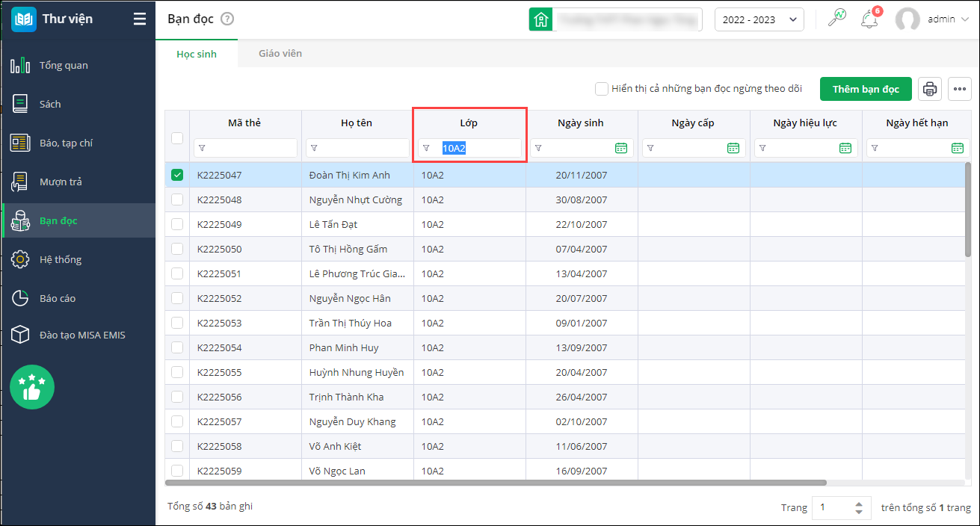
Task: Click the green thumbs-up feedback icon
Action: [32, 387]
